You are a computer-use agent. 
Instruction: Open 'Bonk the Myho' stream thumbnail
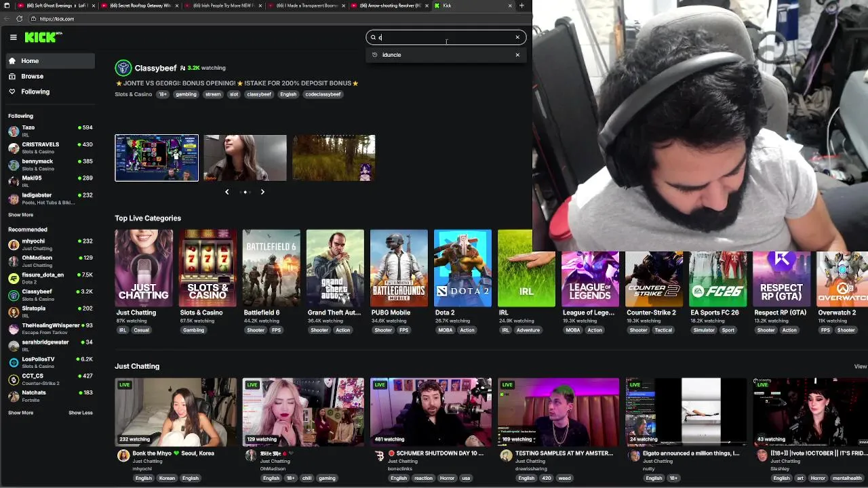point(176,411)
